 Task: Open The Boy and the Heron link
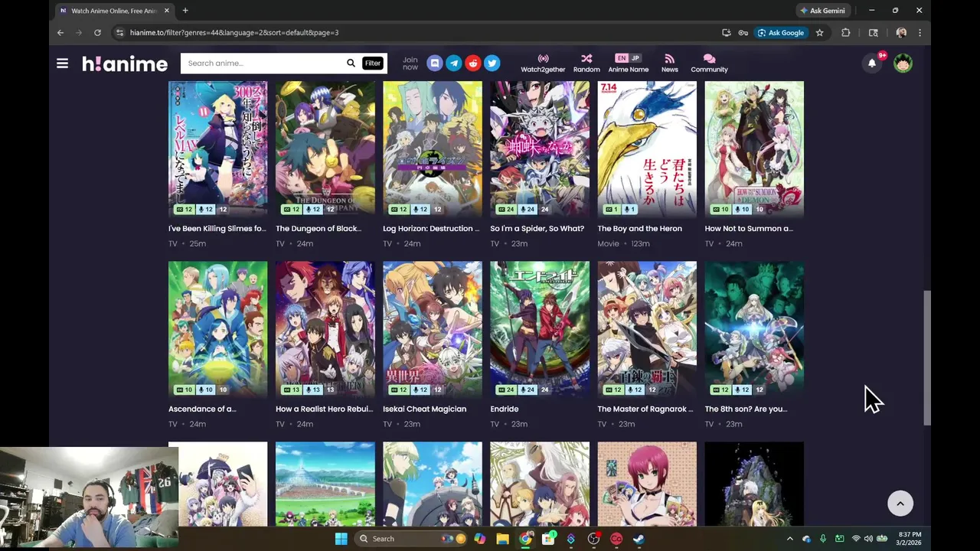click(639, 228)
